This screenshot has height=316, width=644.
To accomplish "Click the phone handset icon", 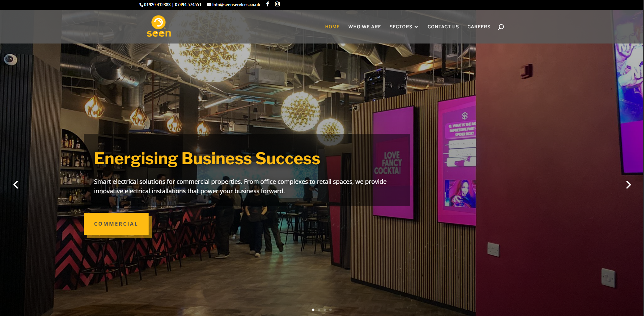I will [x=141, y=5].
